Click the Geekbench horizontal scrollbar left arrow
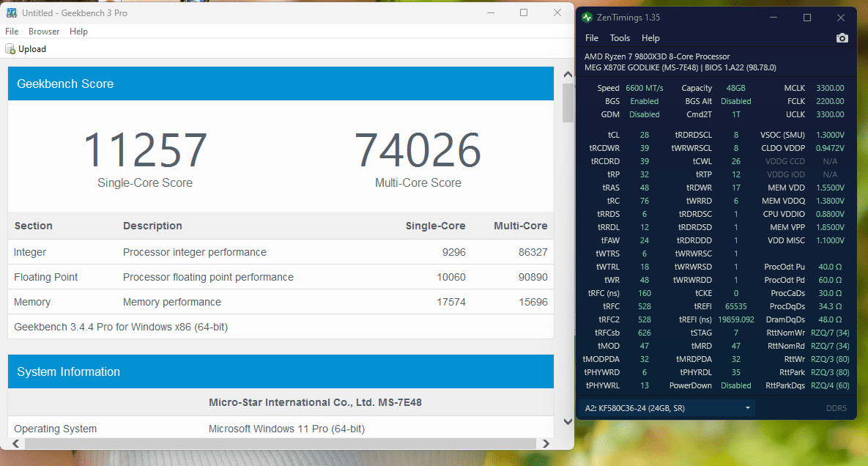The height and width of the screenshot is (466, 868). 15,443
